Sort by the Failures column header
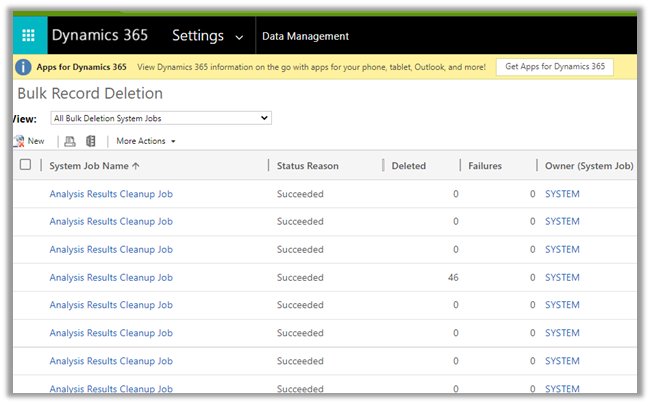This screenshot has height=404, width=650. [484, 166]
